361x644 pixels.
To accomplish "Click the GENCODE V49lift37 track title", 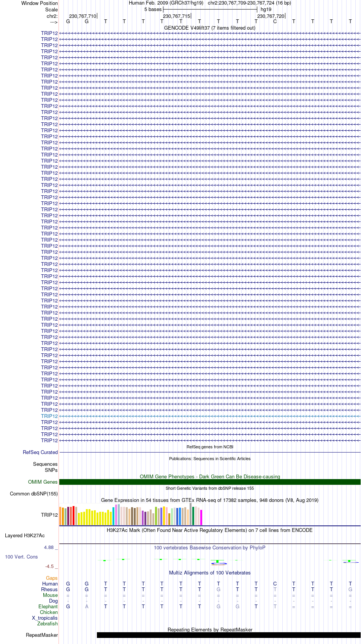I will click(x=210, y=28).
